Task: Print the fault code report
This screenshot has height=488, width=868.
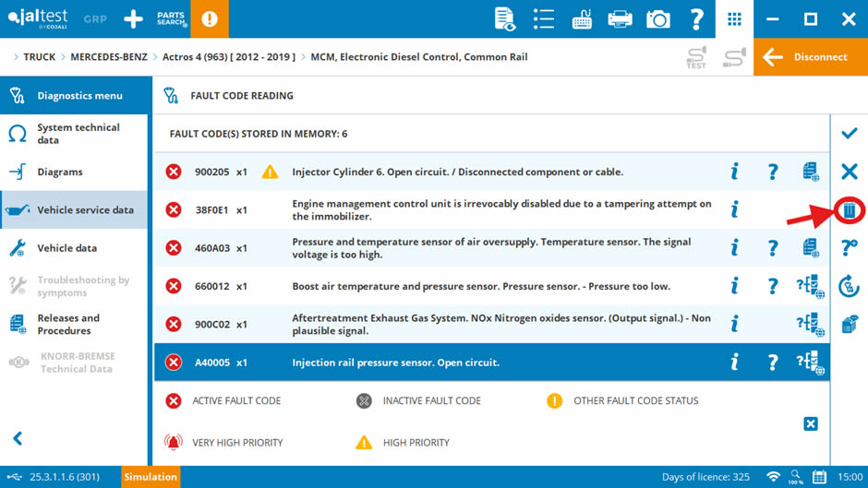Action: [620, 18]
